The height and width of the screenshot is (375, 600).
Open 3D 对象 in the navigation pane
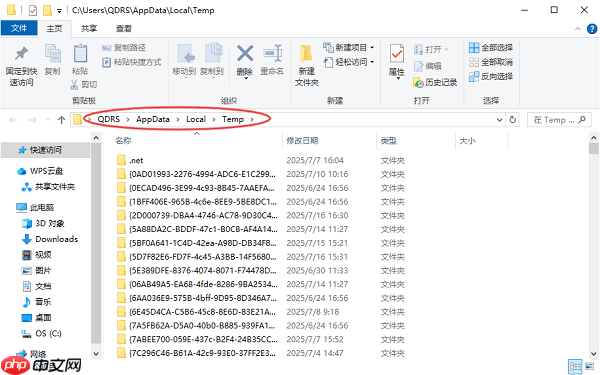pyautogui.click(x=43, y=223)
